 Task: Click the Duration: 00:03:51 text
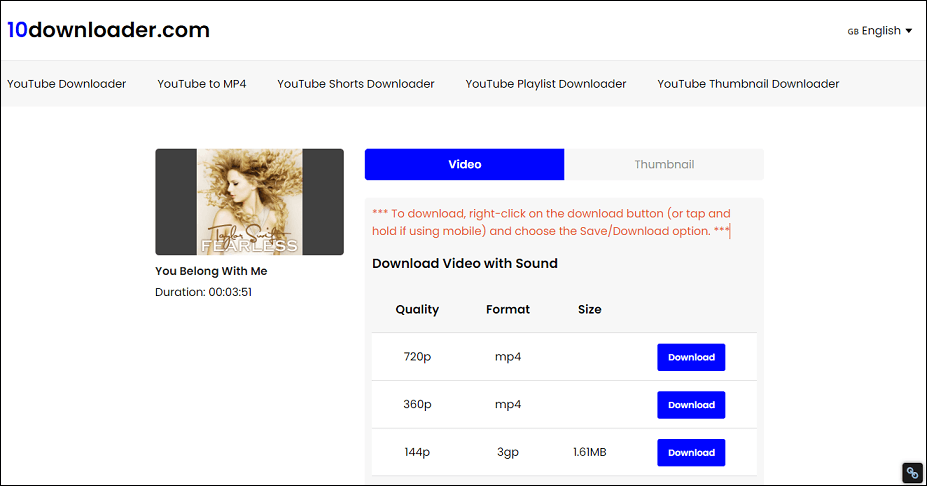click(203, 292)
